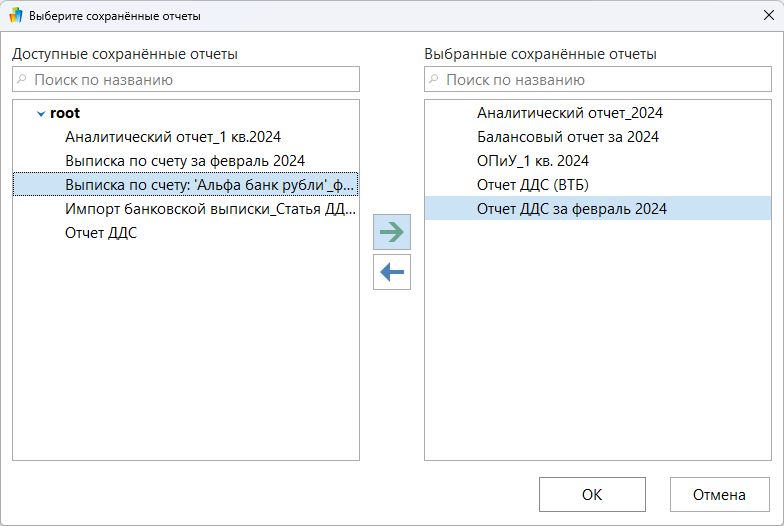
Task: Click the left arrow to remove report
Action: [x=391, y=271]
